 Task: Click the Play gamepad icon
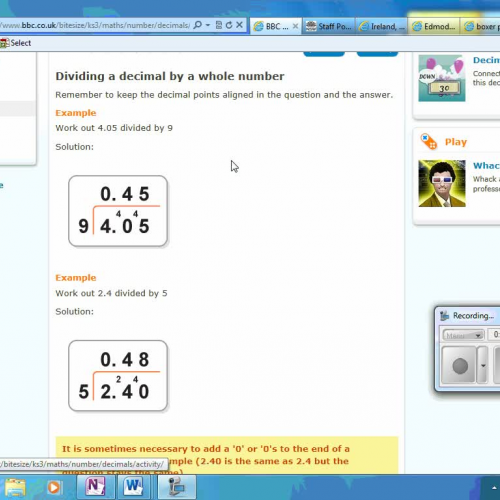pos(428,142)
